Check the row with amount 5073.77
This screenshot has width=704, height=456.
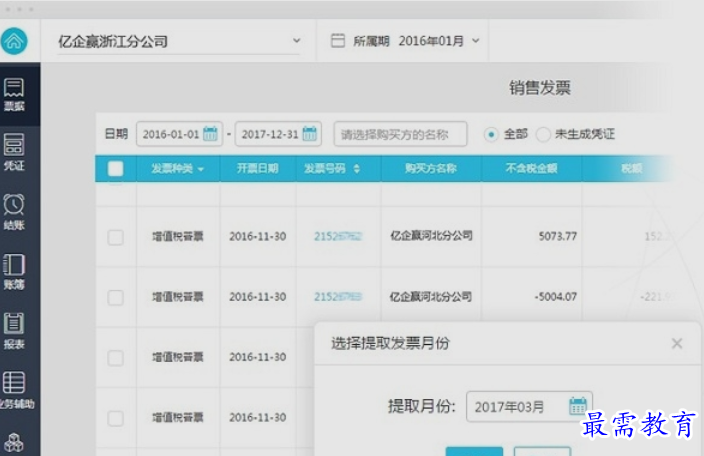point(115,237)
